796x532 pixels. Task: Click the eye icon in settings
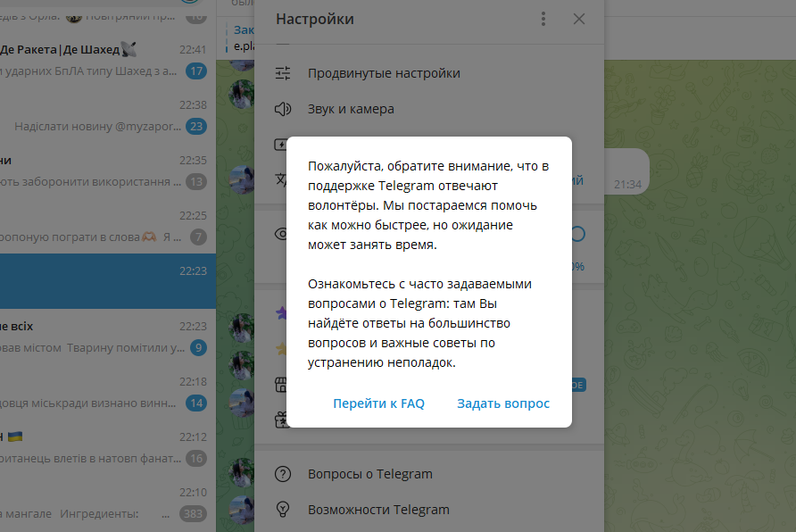pos(281,234)
